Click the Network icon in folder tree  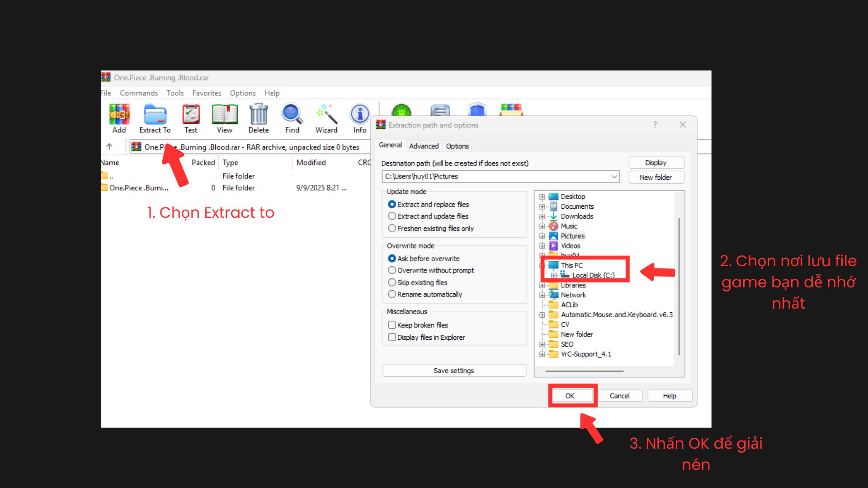coord(553,295)
